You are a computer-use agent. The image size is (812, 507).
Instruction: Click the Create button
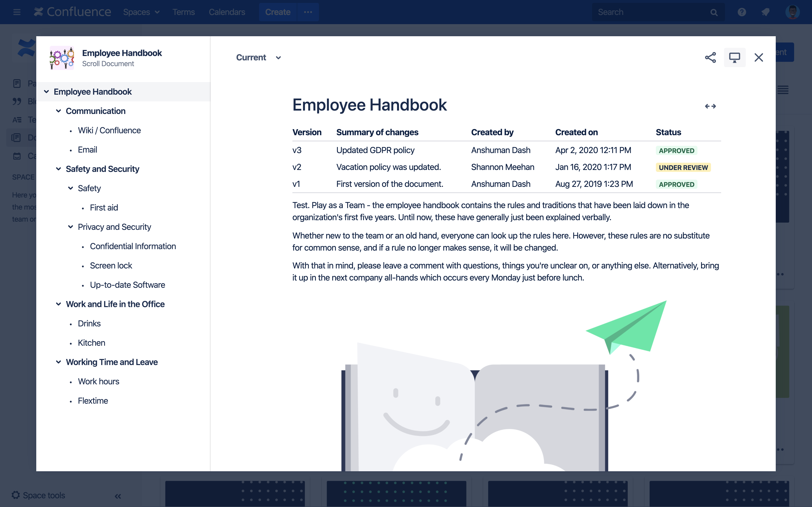277,12
